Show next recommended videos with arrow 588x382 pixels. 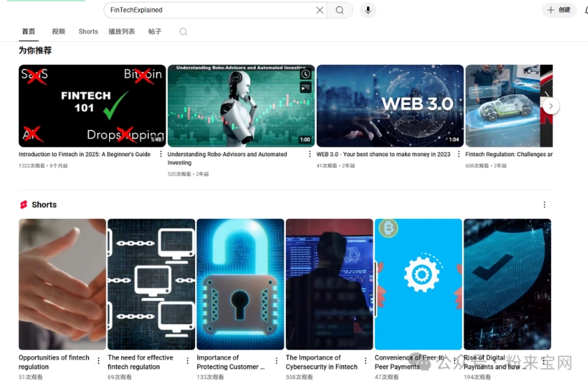551,106
